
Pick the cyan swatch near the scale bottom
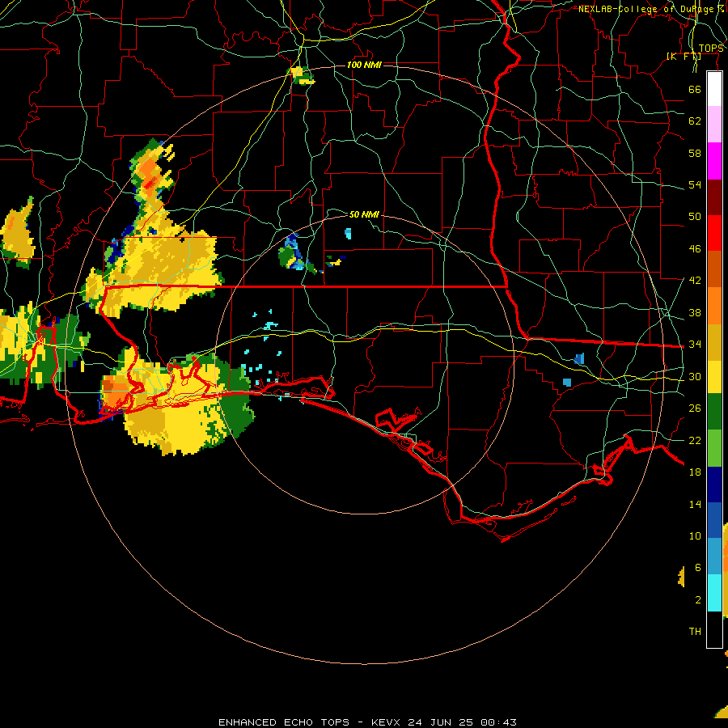(x=714, y=593)
